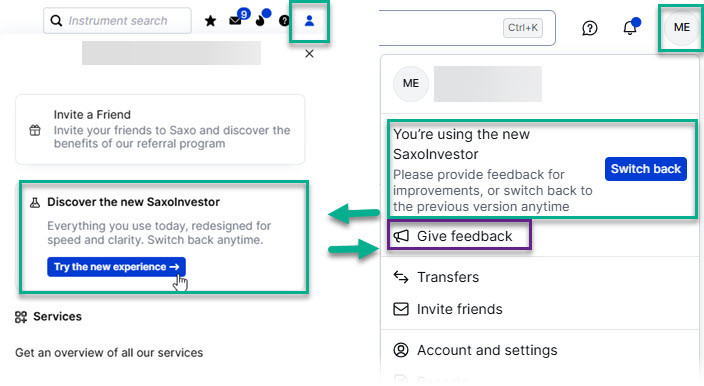The height and width of the screenshot is (386, 704).
Task: Click the Try the new experience button
Action: pyautogui.click(x=116, y=267)
